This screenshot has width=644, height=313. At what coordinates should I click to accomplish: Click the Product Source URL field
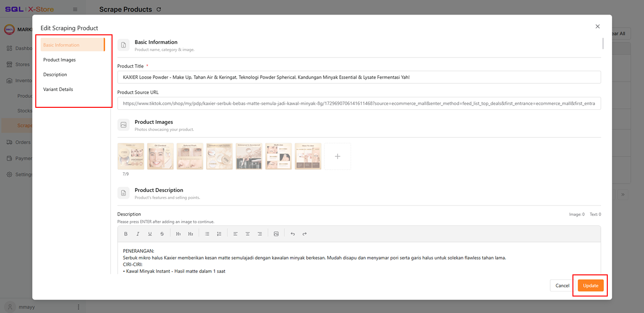359,104
